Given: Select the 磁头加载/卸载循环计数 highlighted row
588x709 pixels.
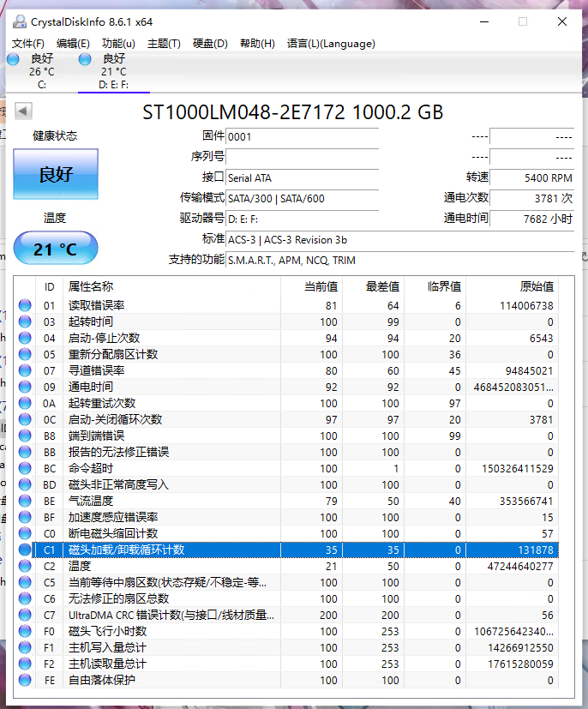Looking at the screenshot, I should [286, 550].
